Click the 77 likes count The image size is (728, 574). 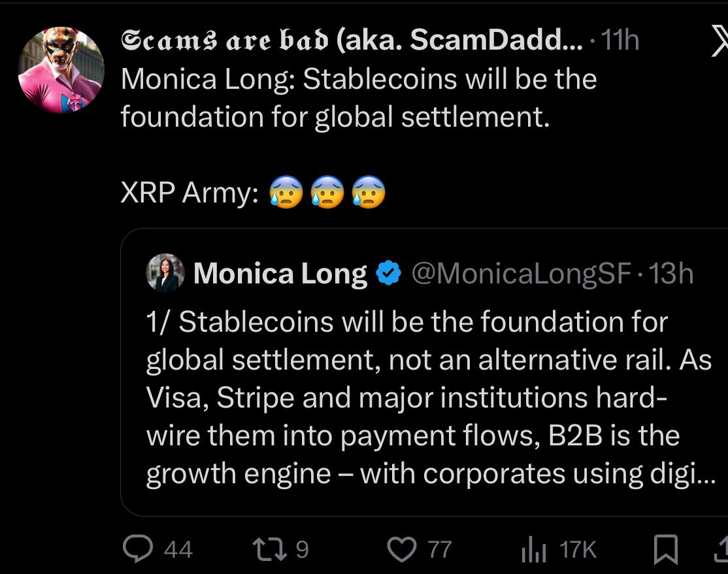(439, 550)
